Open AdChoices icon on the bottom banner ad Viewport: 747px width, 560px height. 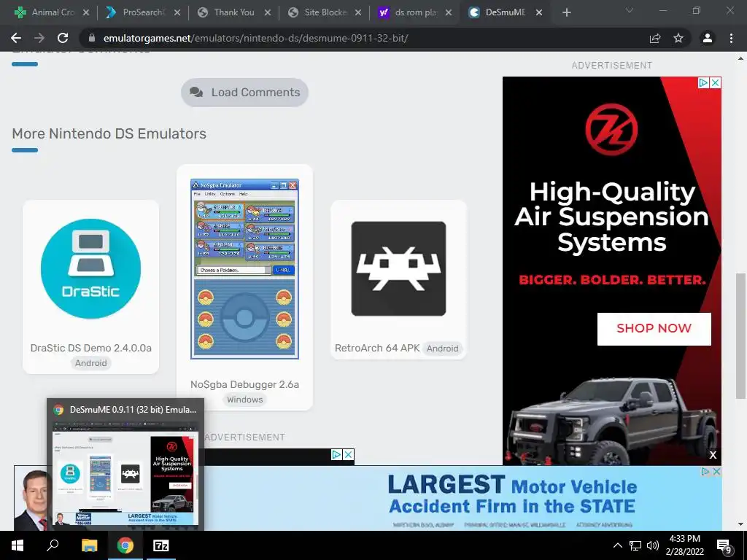click(x=705, y=472)
